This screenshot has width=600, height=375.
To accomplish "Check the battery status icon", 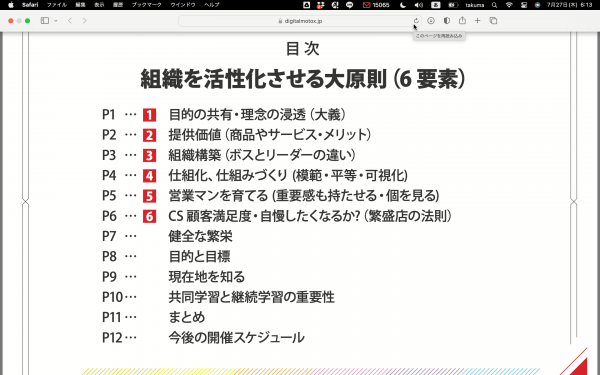I will pos(453,5).
